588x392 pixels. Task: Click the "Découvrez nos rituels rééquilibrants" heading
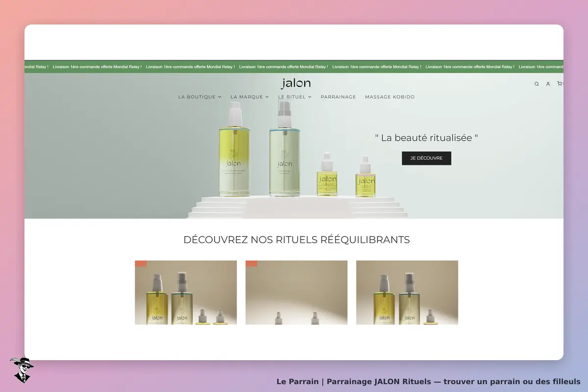296,240
